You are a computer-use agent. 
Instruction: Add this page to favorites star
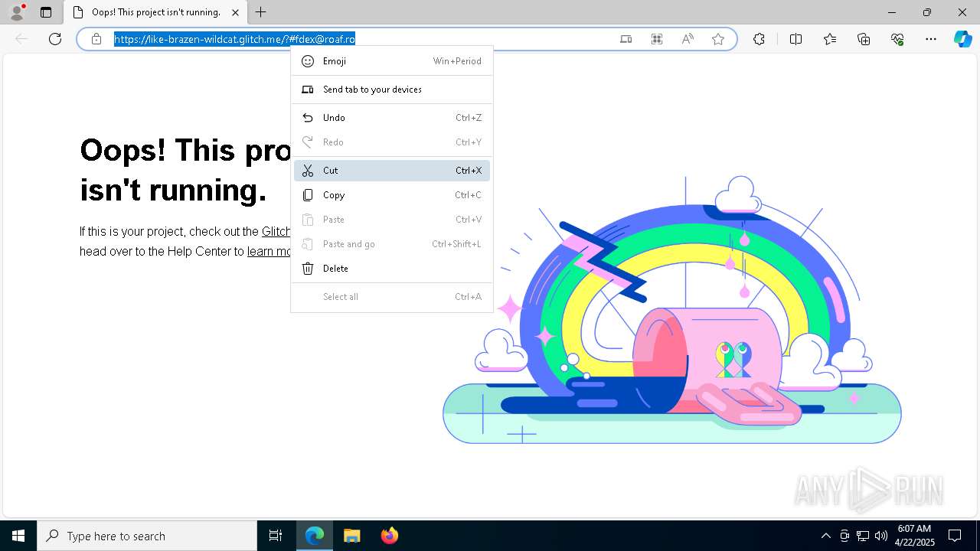(x=718, y=39)
